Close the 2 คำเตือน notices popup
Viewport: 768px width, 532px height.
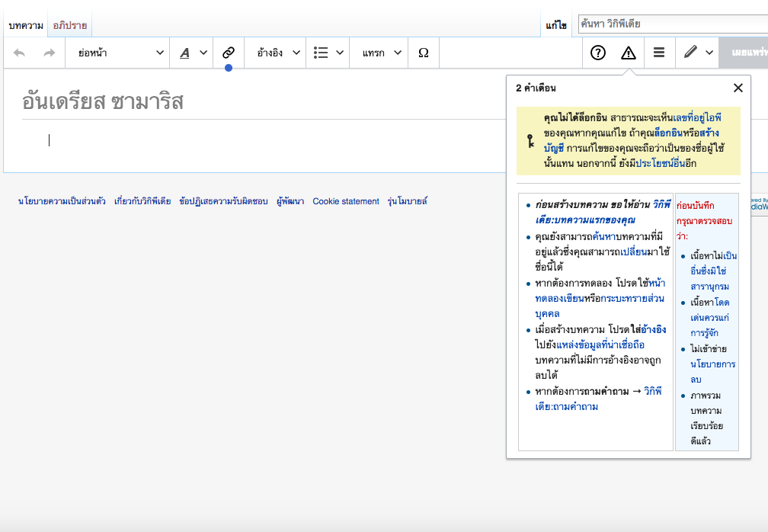738,88
